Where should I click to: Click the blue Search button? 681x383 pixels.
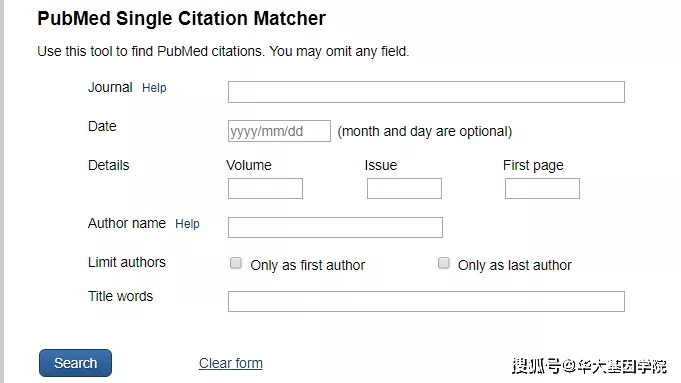click(76, 363)
